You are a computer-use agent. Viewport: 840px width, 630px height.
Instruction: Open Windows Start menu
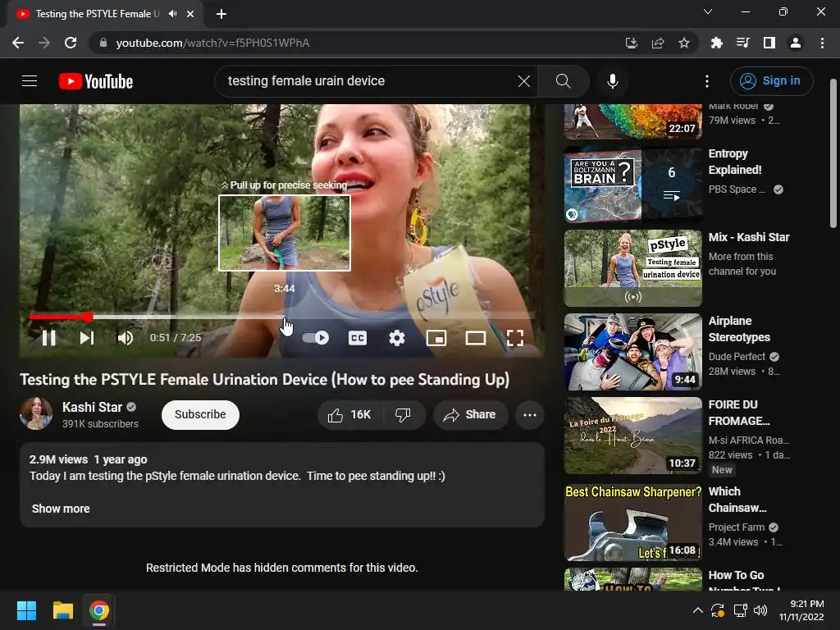pos(26,610)
